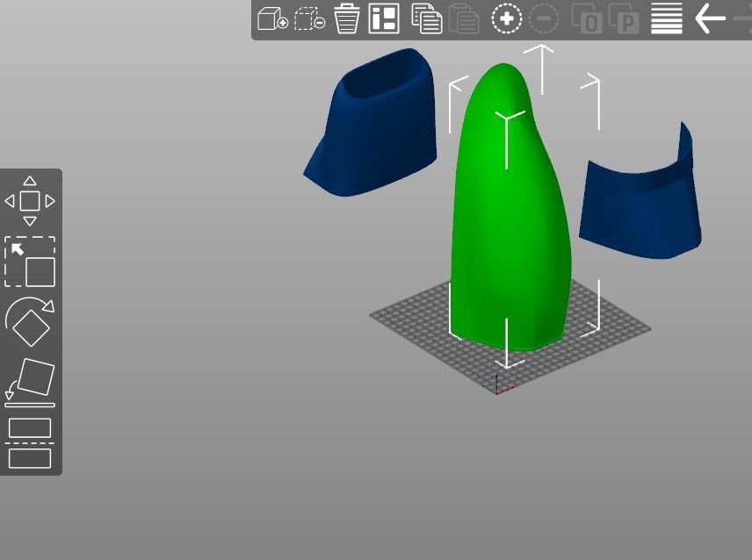Select the blue curved model on the right
The height and width of the screenshot is (560, 752).
[x=640, y=206]
